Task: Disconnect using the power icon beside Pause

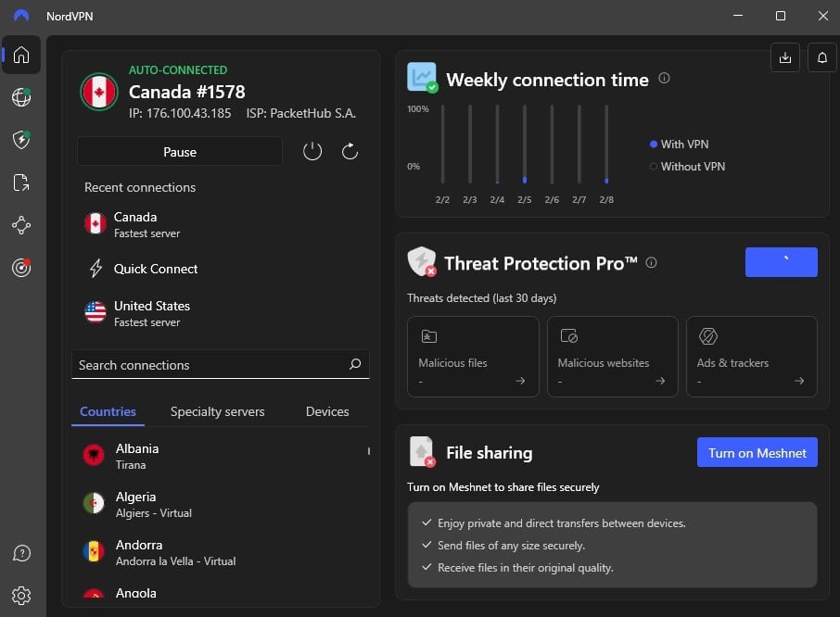Action: (x=312, y=151)
